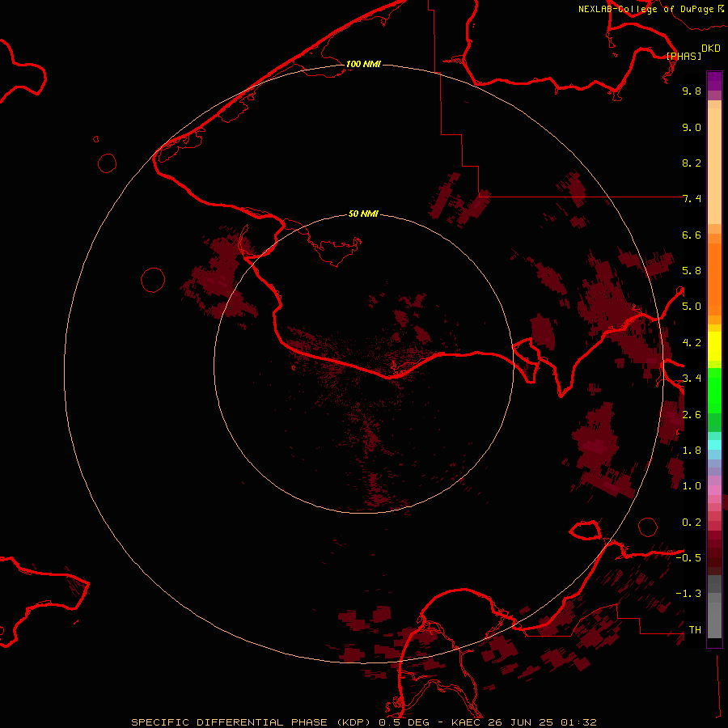Pick the gray segment near TH label
Image resolution: width=728 pixels, height=728 pixels.
[714, 620]
